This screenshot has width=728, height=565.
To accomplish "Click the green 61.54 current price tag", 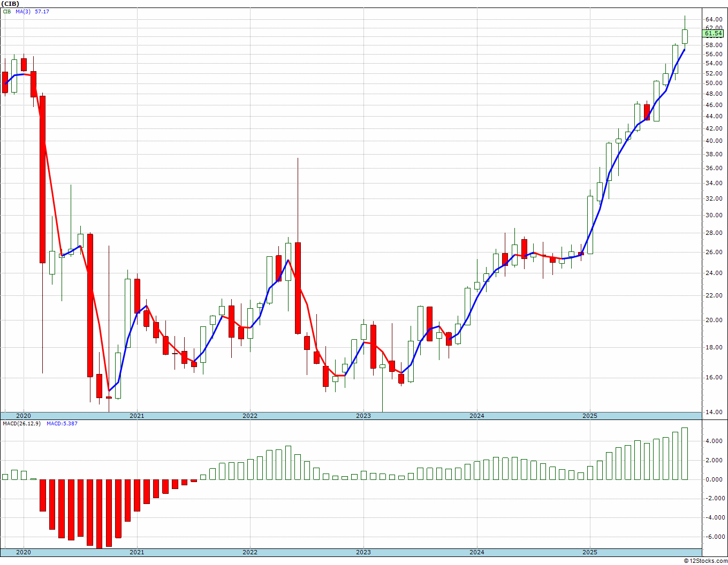I will [714, 34].
